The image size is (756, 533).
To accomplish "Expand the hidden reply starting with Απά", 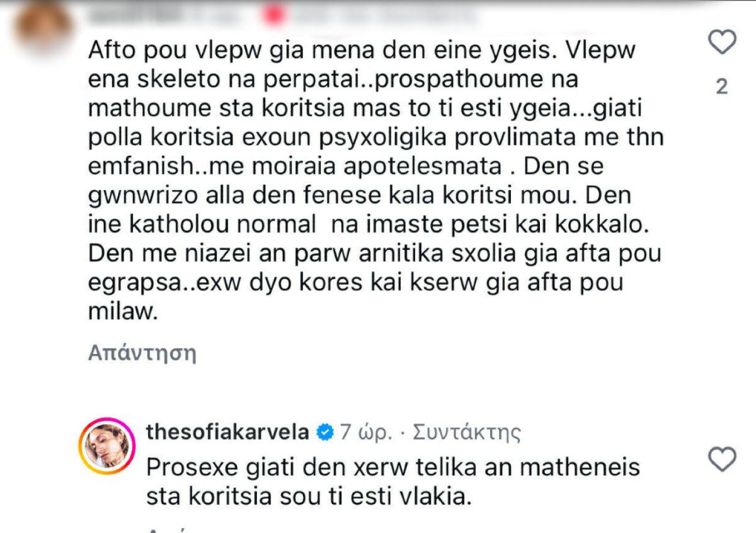I will pos(165,529).
